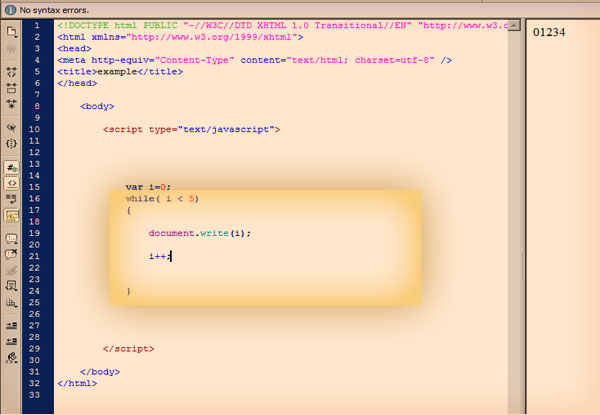
Task: Open the Apply Comment dropdown icon
Action: (11, 239)
